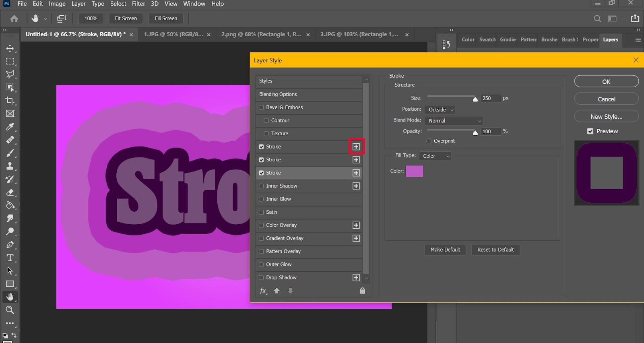Click the move effect up arrow
The image size is (644, 343).
coord(277,291)
